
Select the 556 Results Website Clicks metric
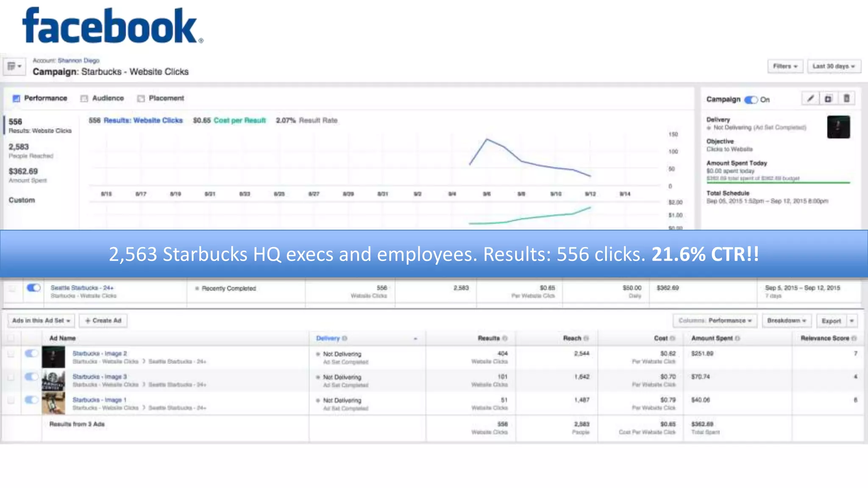(x=40, y=125)
